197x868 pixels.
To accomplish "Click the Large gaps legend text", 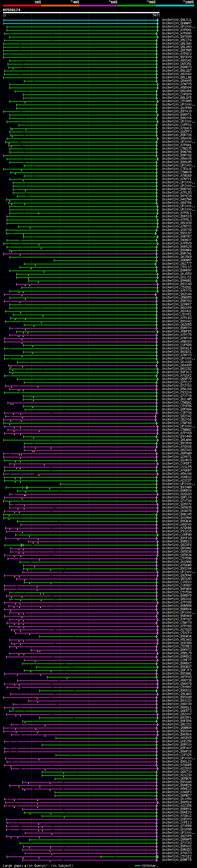I will click(x=38, y=866).
